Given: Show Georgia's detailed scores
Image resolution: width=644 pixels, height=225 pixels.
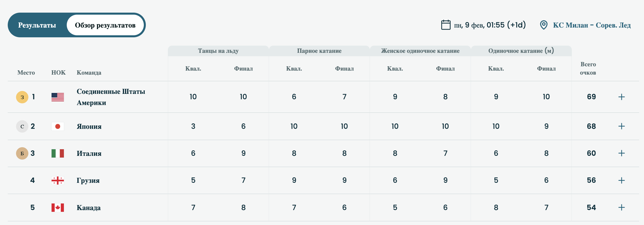Looking at the screenshot, I should [621, 181].
